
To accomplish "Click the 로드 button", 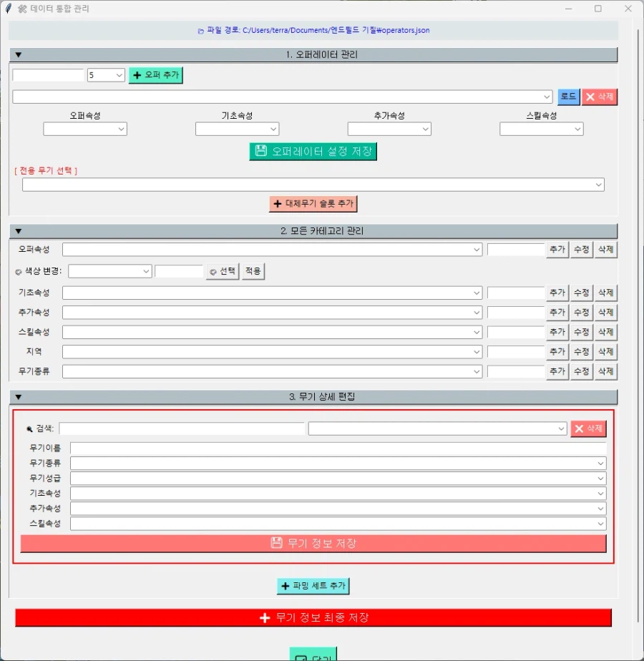I will click(567, 97).
